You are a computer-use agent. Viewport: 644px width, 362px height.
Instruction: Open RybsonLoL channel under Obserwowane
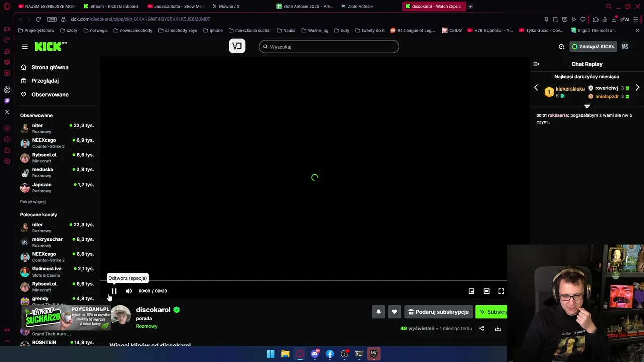pos(57,158)
